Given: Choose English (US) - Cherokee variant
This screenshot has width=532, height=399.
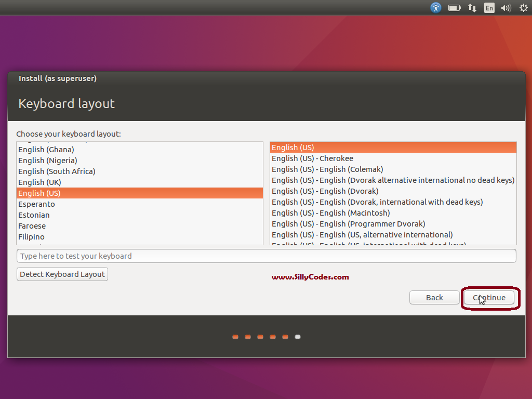Looking at the screenshot, I should 393,158.
